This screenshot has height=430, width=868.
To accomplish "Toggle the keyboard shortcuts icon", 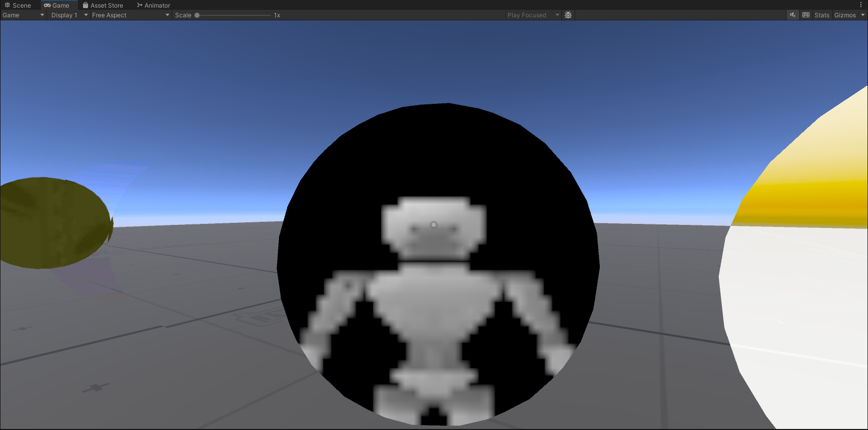I will tap(806, 15).
